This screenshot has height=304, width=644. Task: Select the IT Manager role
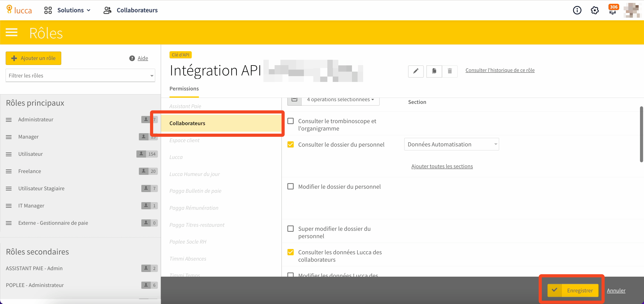pyautogui.click(x=31, y=206)
